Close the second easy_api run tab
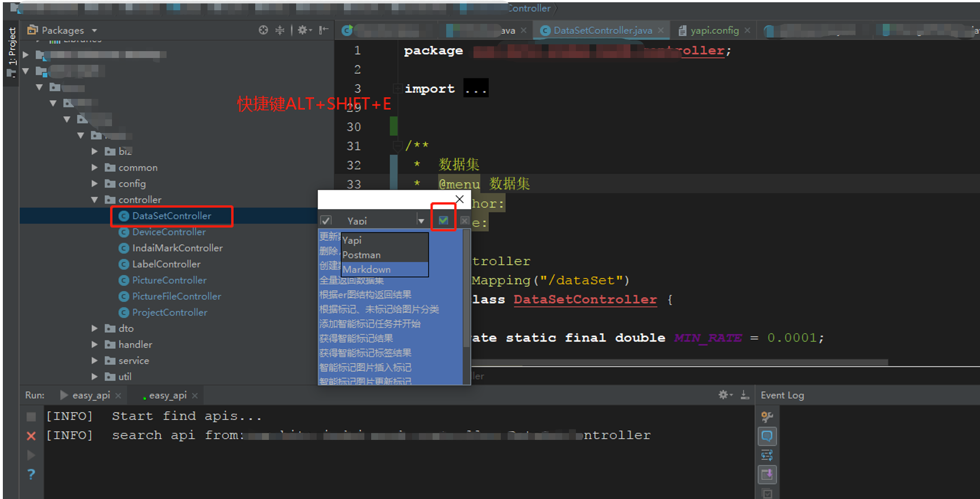Screen dimensions: 980x499 (x=195, y=396)
